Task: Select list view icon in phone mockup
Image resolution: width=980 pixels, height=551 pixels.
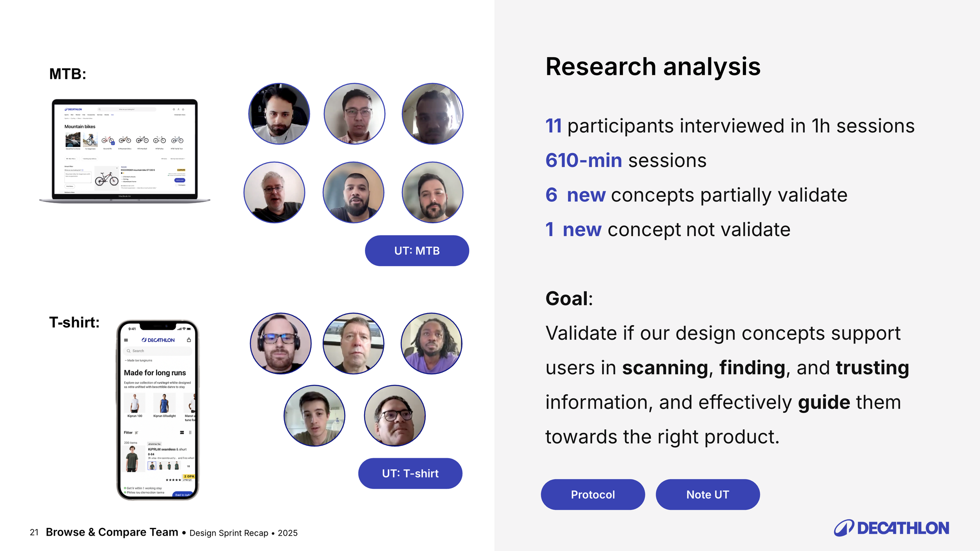Action: click(182, 433)
